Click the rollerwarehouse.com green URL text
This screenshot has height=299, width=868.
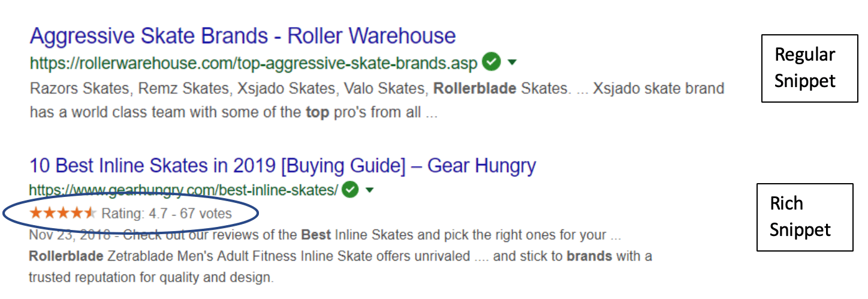pyautogui.click(x=254, y=62)
